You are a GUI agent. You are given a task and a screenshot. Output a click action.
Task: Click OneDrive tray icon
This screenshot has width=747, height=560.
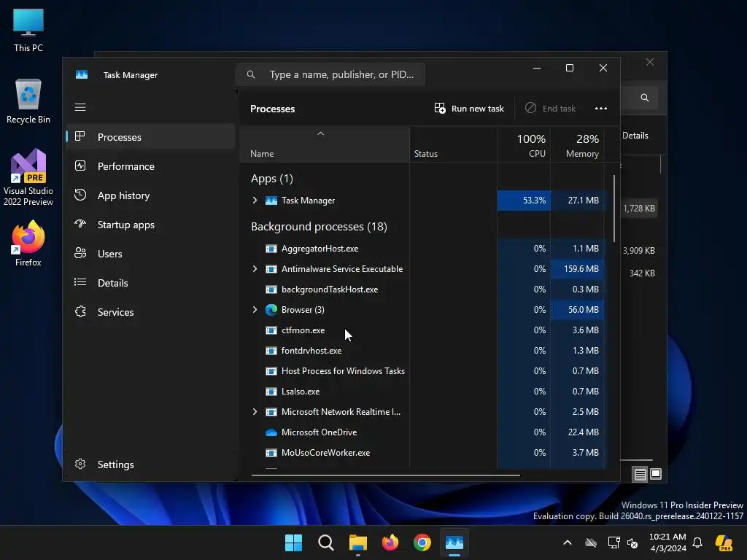point(591,542)
